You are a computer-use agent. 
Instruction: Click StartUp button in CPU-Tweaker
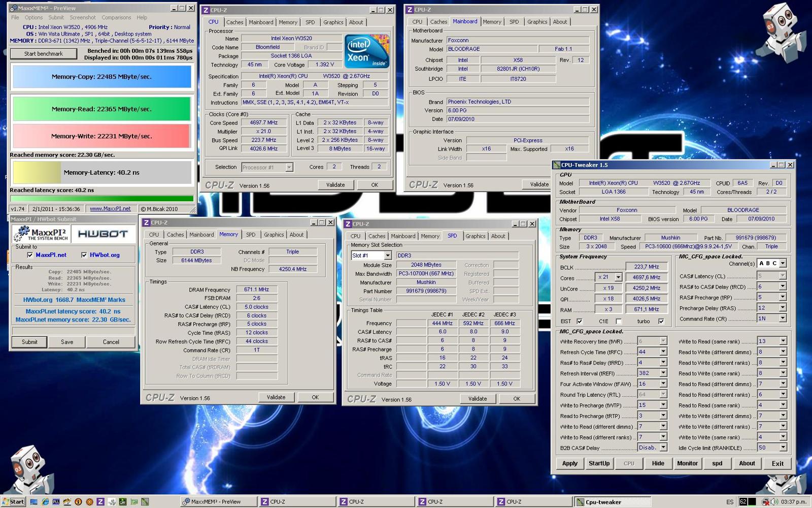point(599,463)
